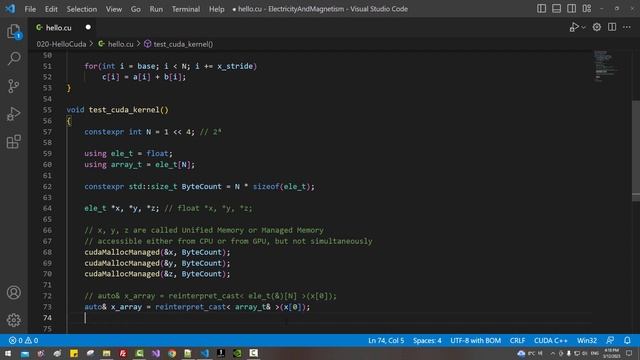Open the Explorer view in activity bar
The image size is (640, 360).
[14, 31]
